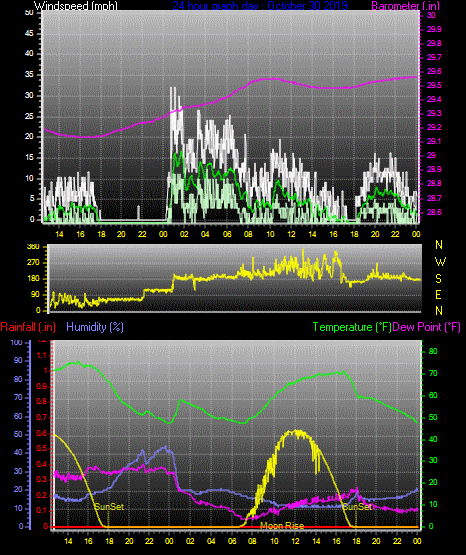
Task: Click the '0.1' rainfall axis value
Action: click(42, 510)
